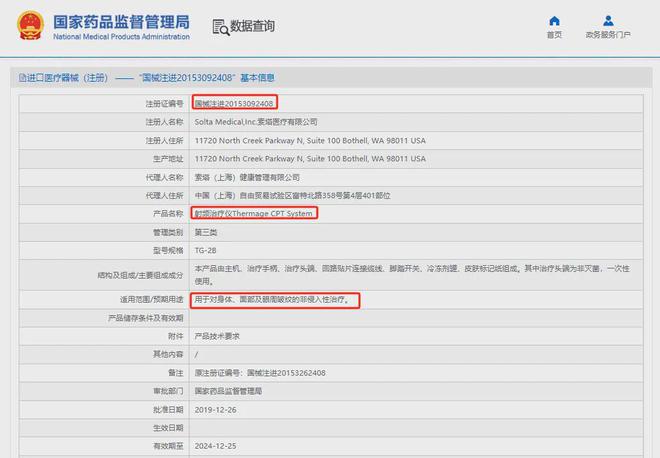The image size is (660, 458).
Task: Click registration number 国械注进20153092408 value
Action: click(234, 103)
